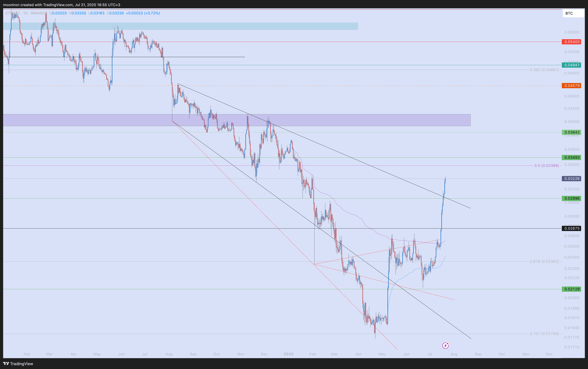Click the green 0.03842 price label
The height and width of the screenshot is (369, 588).
click(x=571, y=132)
